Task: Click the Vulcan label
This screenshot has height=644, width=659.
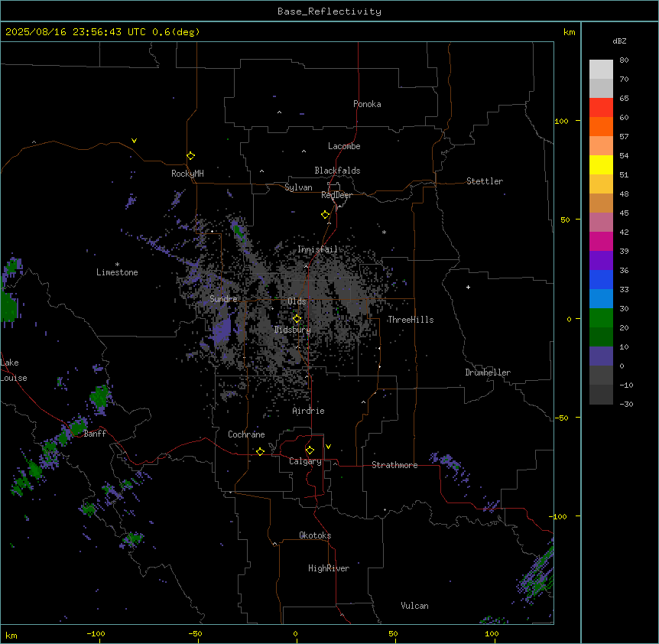Action: pos(415,606)
